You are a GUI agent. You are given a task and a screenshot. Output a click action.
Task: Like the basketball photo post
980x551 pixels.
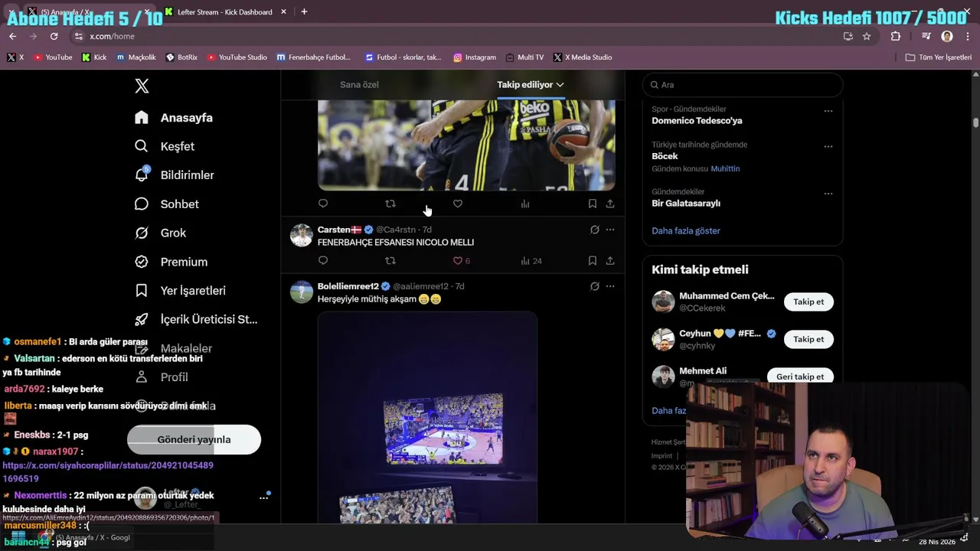458,204
